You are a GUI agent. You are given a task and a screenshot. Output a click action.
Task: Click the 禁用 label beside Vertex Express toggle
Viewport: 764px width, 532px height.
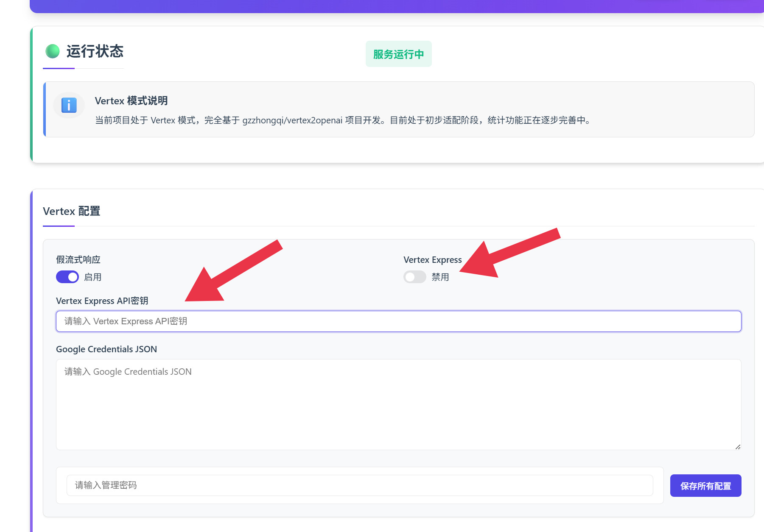click(440, 277)
